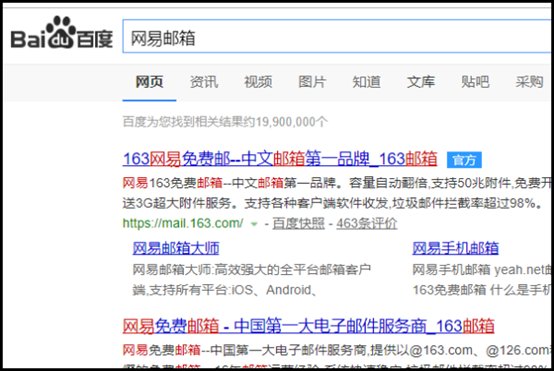
Task: Go to the 图片 tab
Action: tap(312, 82)
